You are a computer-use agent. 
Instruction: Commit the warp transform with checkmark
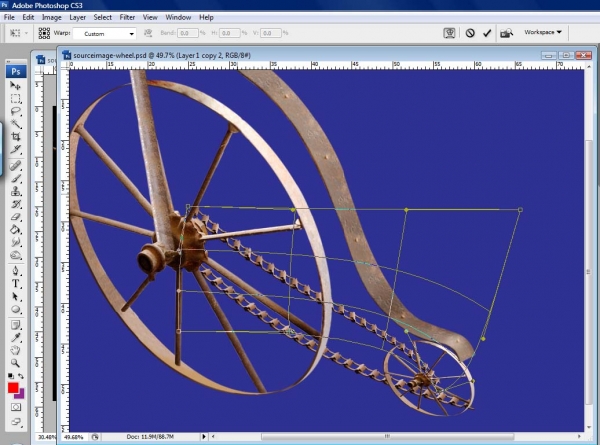pos(487,33)
